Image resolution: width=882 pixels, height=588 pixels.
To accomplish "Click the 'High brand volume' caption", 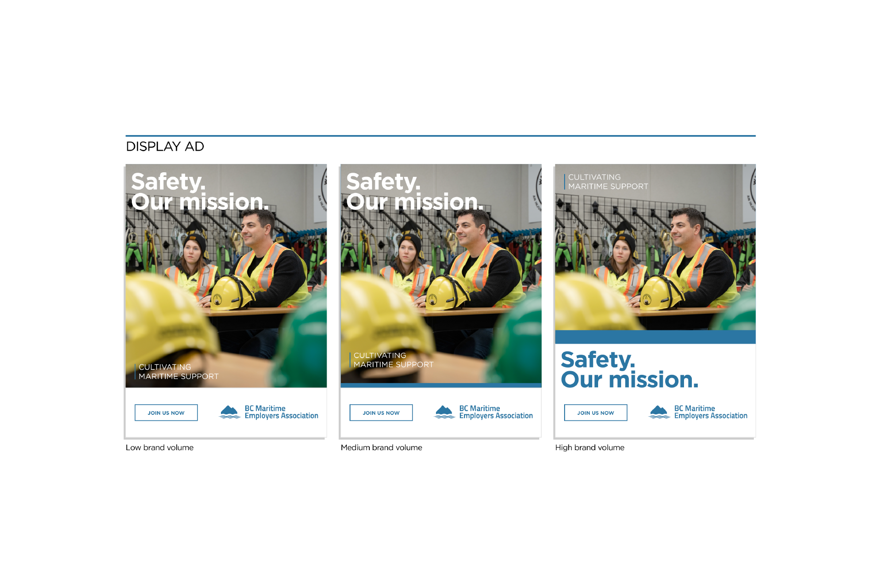I will click(589, 447).
